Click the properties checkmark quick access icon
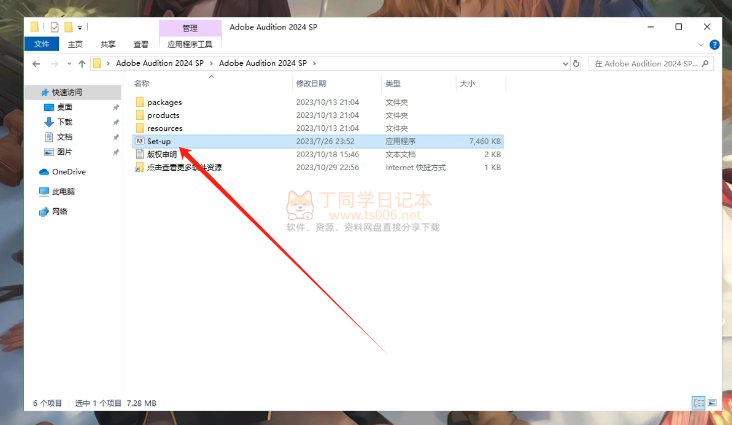Screen dimensions: 732x425 pos(55,27)
